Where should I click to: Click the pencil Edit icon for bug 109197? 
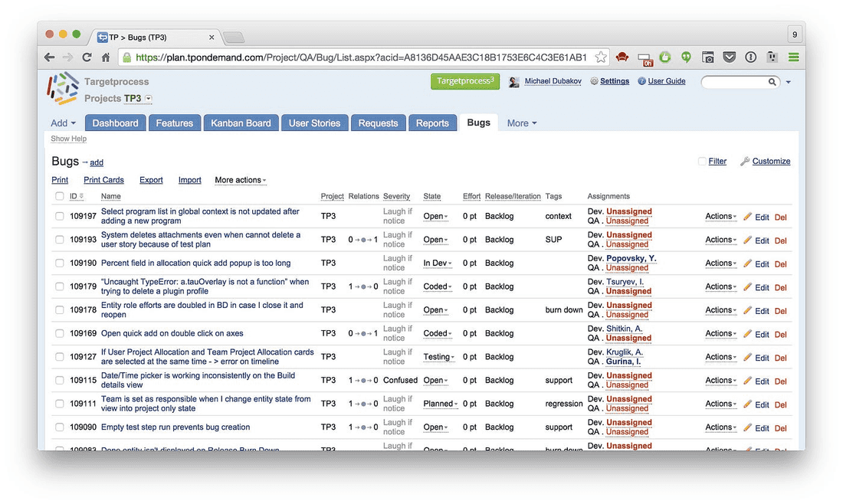[748, 217]
